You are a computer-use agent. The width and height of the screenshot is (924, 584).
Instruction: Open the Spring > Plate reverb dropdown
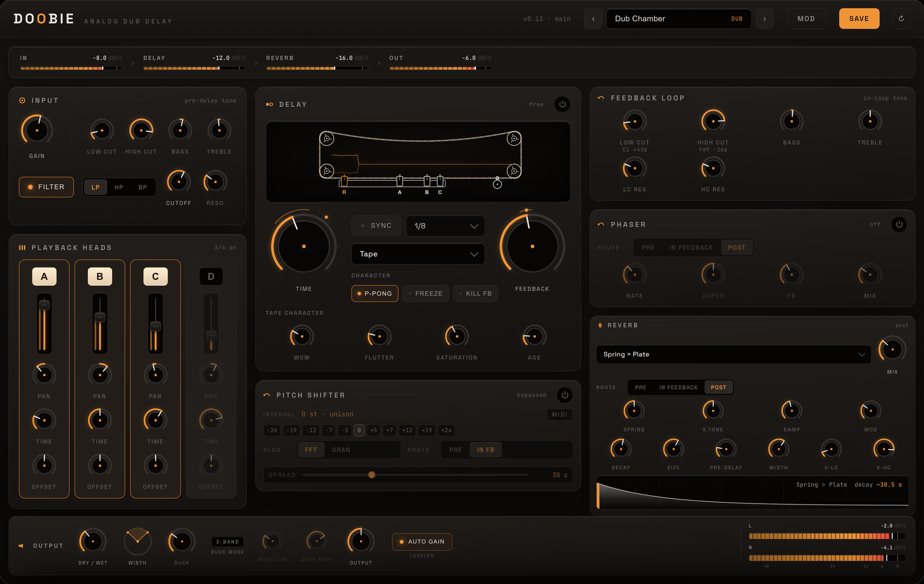(x=733, y=354)
